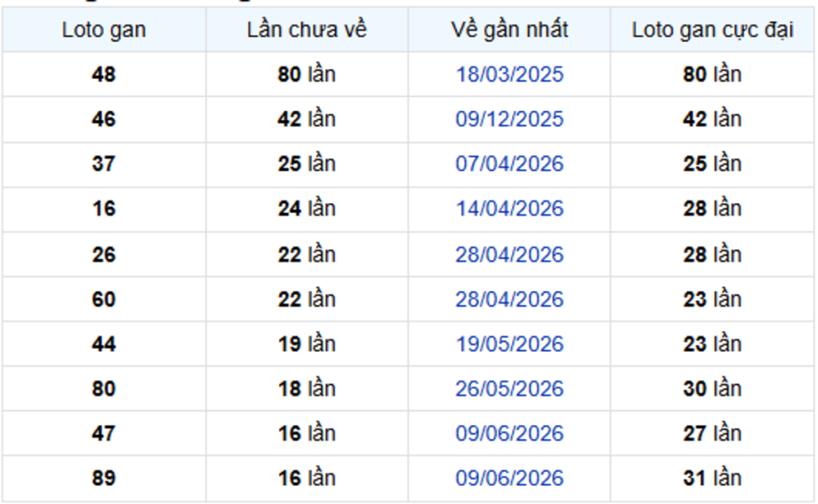818x504 pixels.
Task: Select loto number 44 in first column
Action: pos(104,344)
